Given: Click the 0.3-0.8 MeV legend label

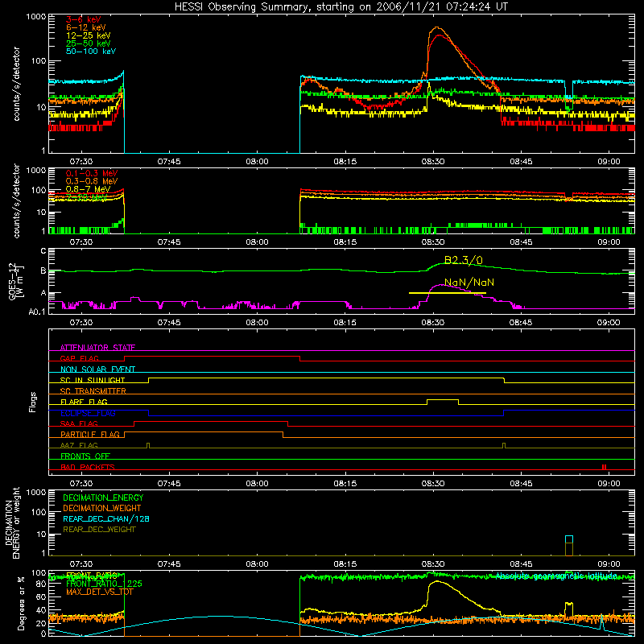Looking at the screenshot, I should [x=92, y=181].
